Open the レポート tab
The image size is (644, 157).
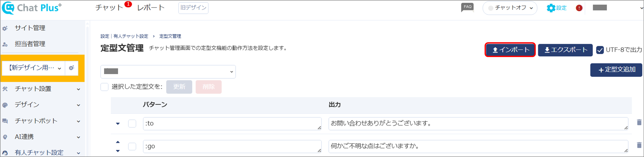click(151, 8)
